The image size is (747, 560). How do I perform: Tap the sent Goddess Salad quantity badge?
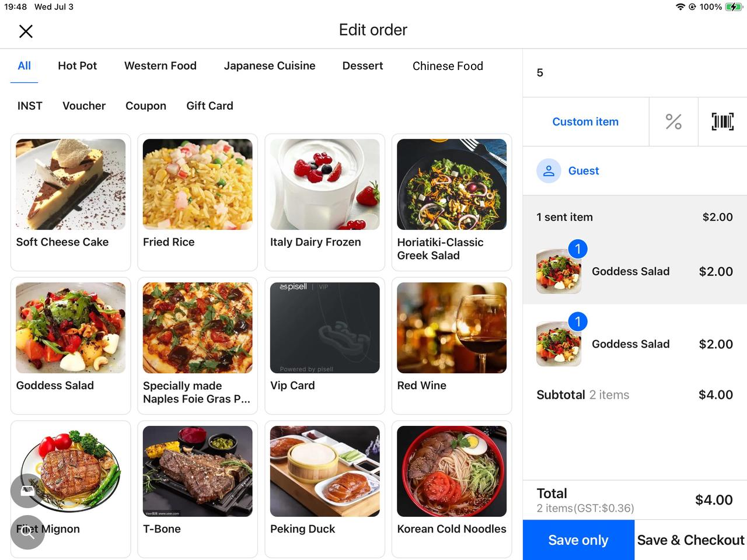pos(578,249)
